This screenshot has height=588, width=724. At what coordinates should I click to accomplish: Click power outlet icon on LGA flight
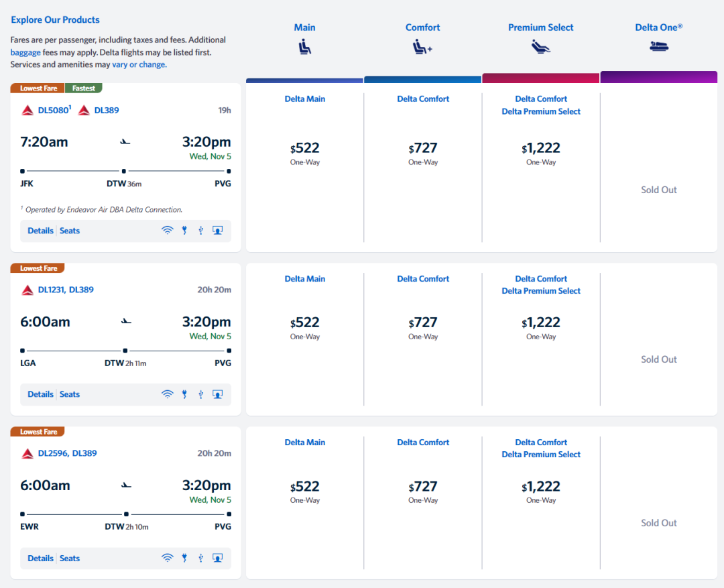[184, 394]
